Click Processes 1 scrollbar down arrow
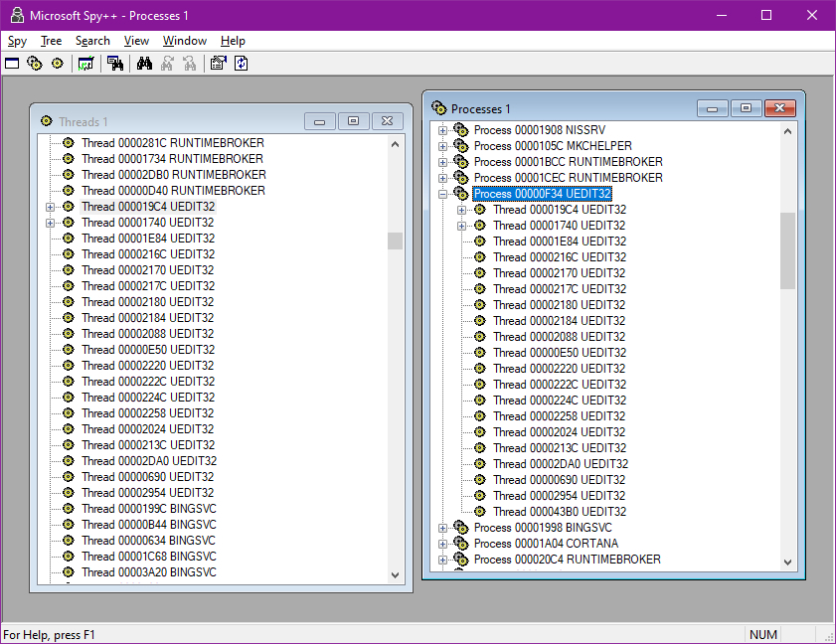The height and width of the screenshot is (644, 836). tap(787, 562)
